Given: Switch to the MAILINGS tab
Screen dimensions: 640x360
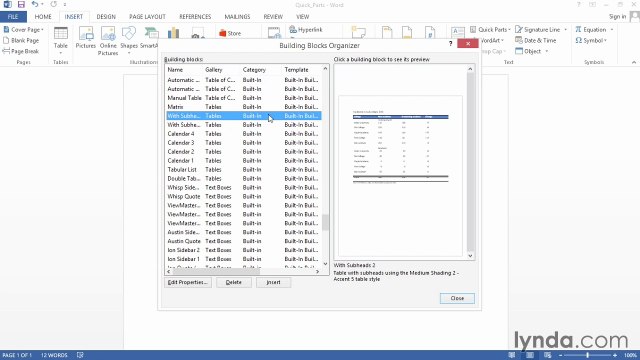Looking at the screenshot, I should click(x=237, y=17).
